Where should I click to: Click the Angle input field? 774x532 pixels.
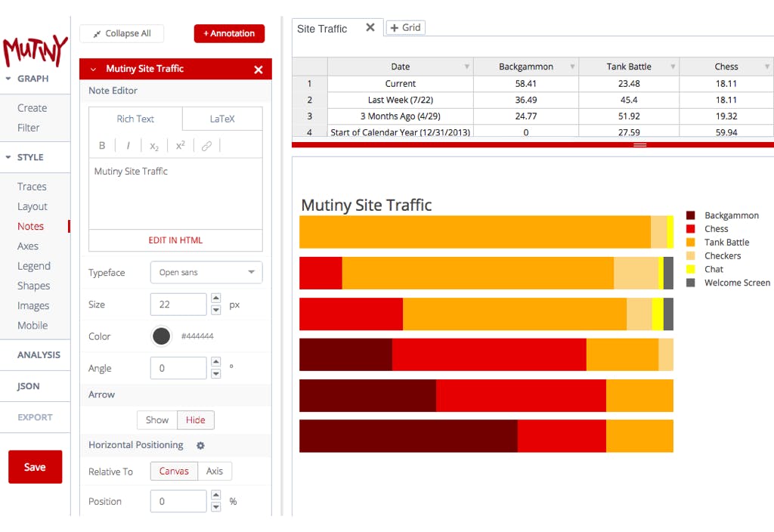coord(178,368)
